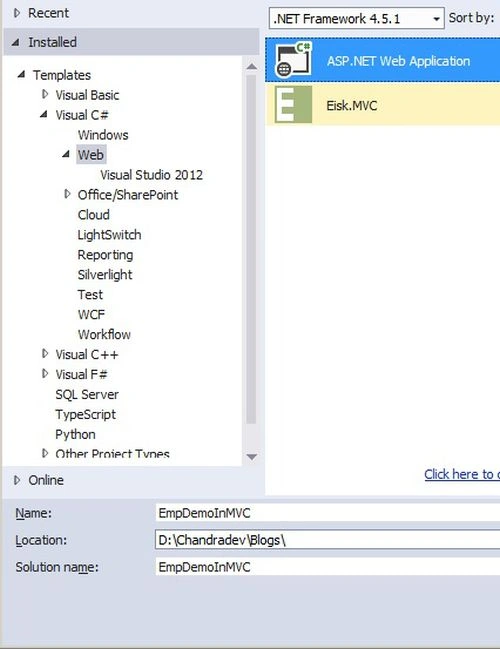This screenshot has width=500, height=649.
Task: Click the Location input field
Action: coord(328,540)
